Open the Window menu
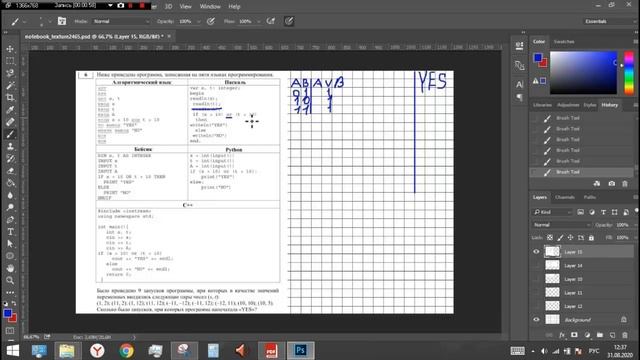The image size is (640, 360). coord(210,7)
